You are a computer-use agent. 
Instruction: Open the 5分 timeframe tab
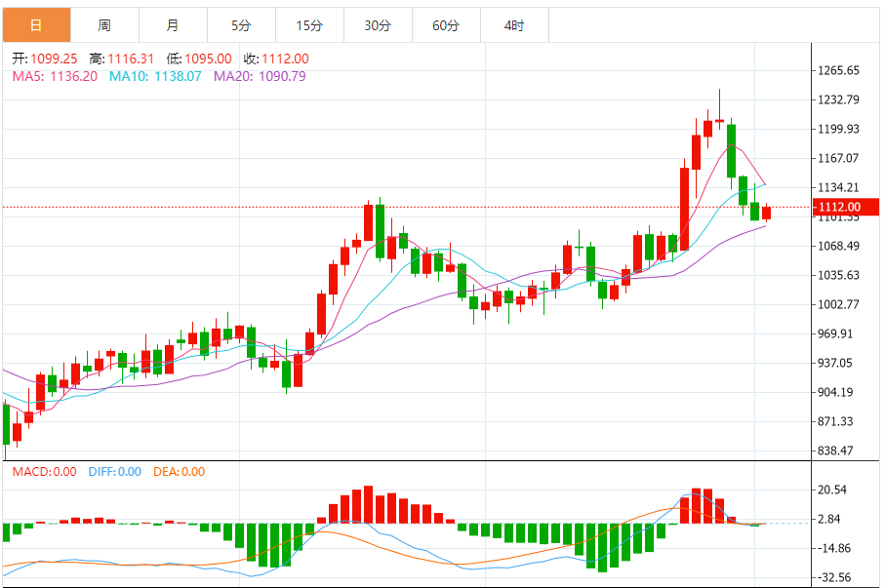[x=241, y=25]
